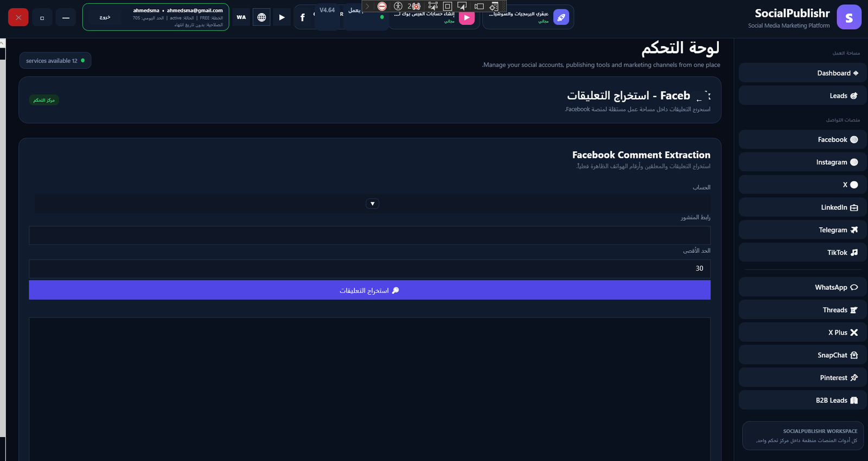The height and width of the screenshot is (461, 868).
Task: Click the target settings icon in floating toolbar
Action: point(494,7)
